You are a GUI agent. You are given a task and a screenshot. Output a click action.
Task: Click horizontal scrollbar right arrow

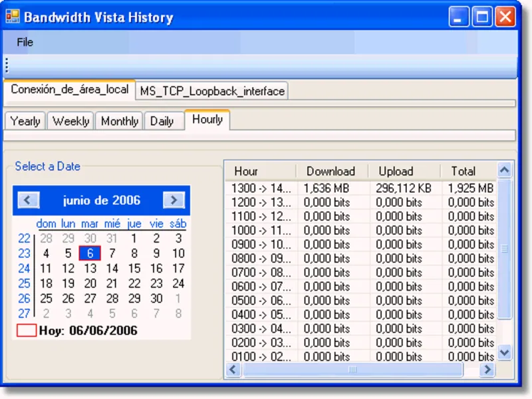pyautogui.click(x=487, y=370)
